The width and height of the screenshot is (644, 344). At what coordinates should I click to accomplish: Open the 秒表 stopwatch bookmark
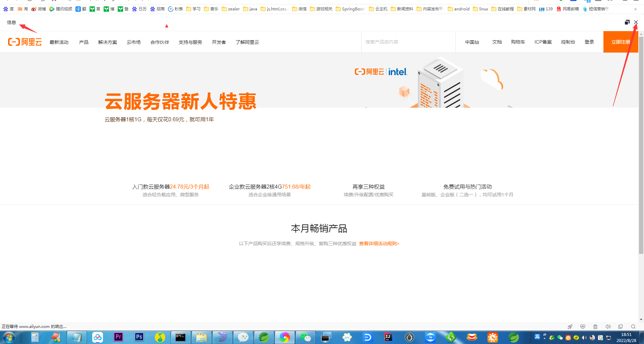click(175, 9)
